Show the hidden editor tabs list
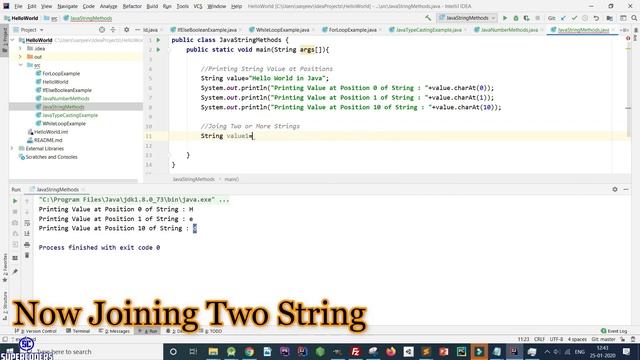 (624, 30)
